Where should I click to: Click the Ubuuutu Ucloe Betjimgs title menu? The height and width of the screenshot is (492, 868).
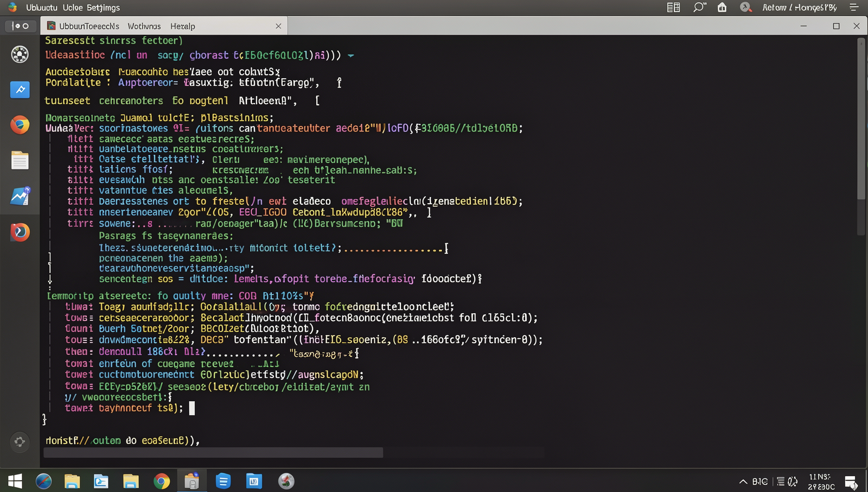73,8
